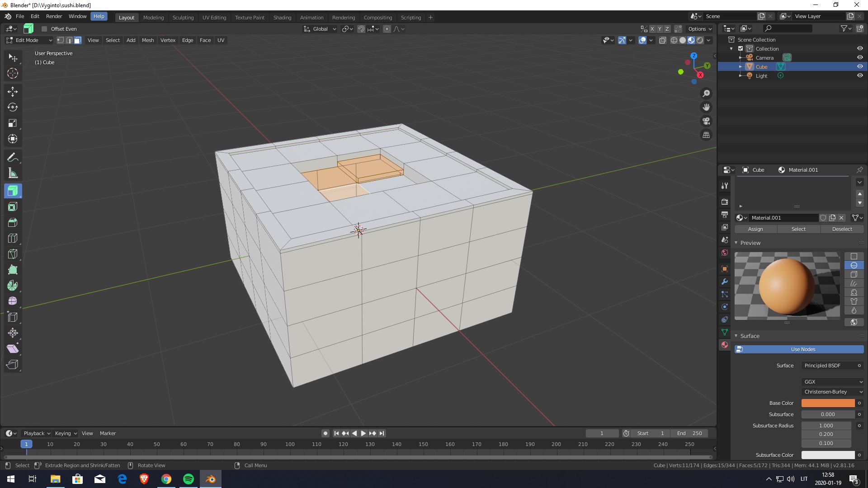The image size is (868, 488).
Task: Open the Render Properties tab
Action: tap(724, 202)
